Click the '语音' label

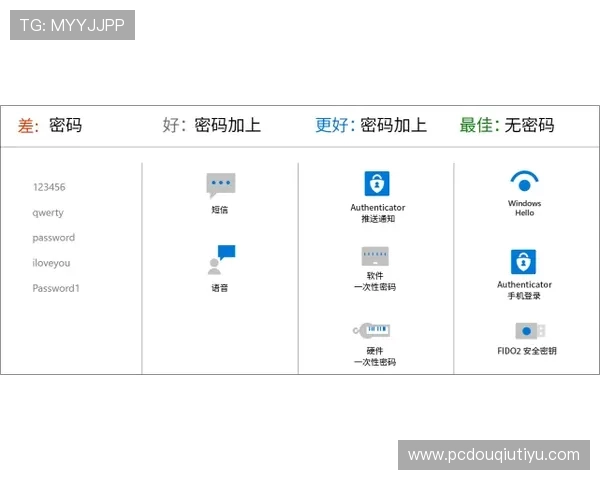point(220,288)
